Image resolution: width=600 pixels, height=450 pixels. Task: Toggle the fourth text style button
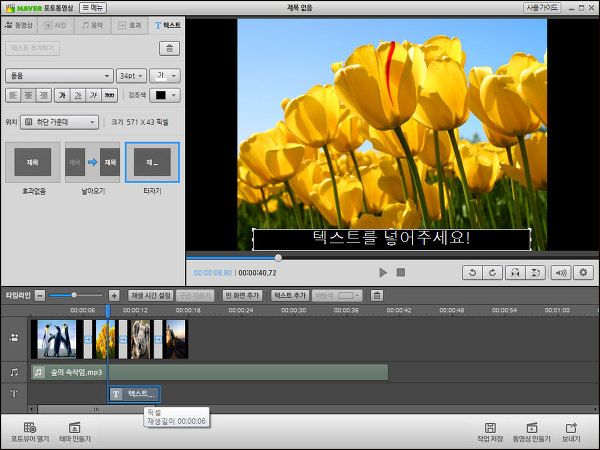click(x=109, y=95)
